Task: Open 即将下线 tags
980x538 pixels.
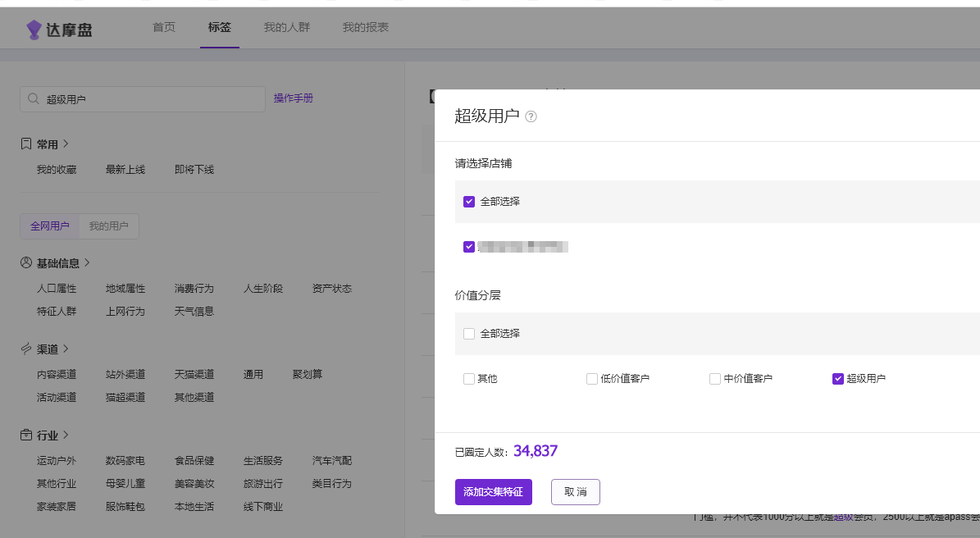Action: [194, 169]
